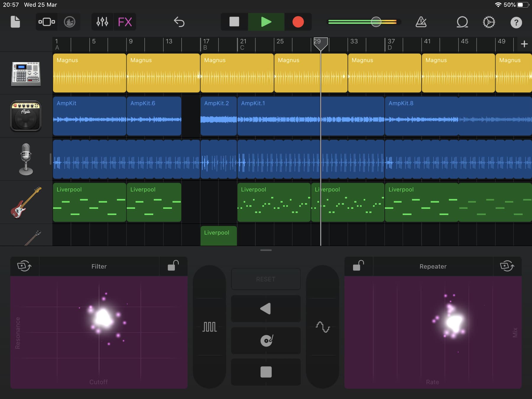Tap the playhead marker at bar 29
The height and width of the screenshot is (399, 532).
point(321,44)
